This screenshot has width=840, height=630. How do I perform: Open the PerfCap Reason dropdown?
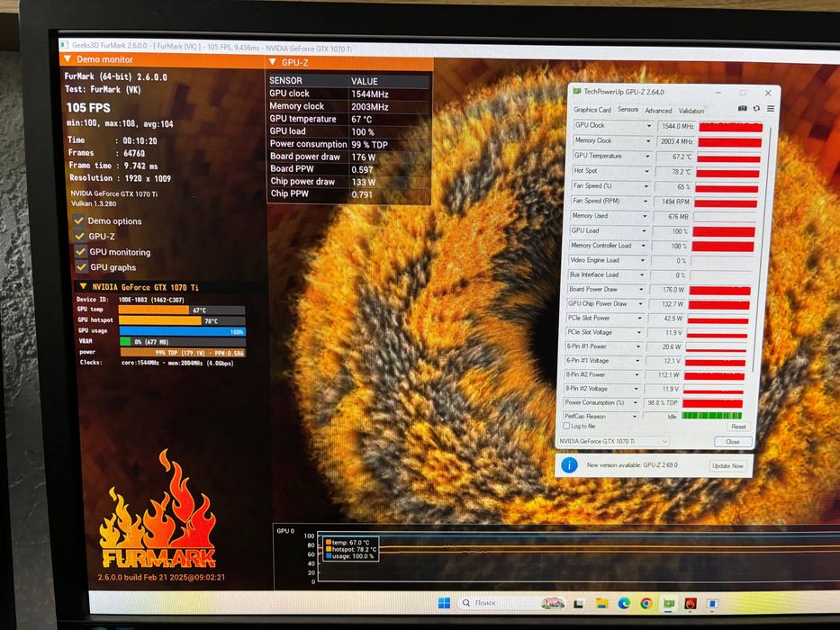[635, 416]
